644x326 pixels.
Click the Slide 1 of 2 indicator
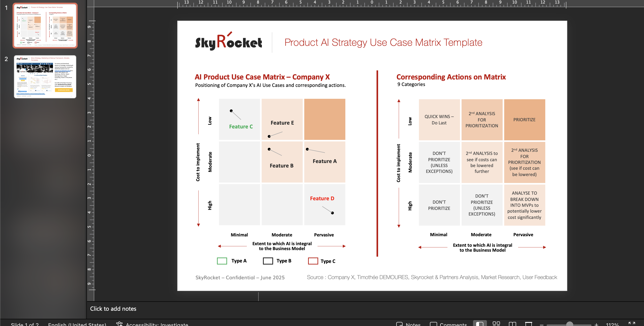pos(24,324)
